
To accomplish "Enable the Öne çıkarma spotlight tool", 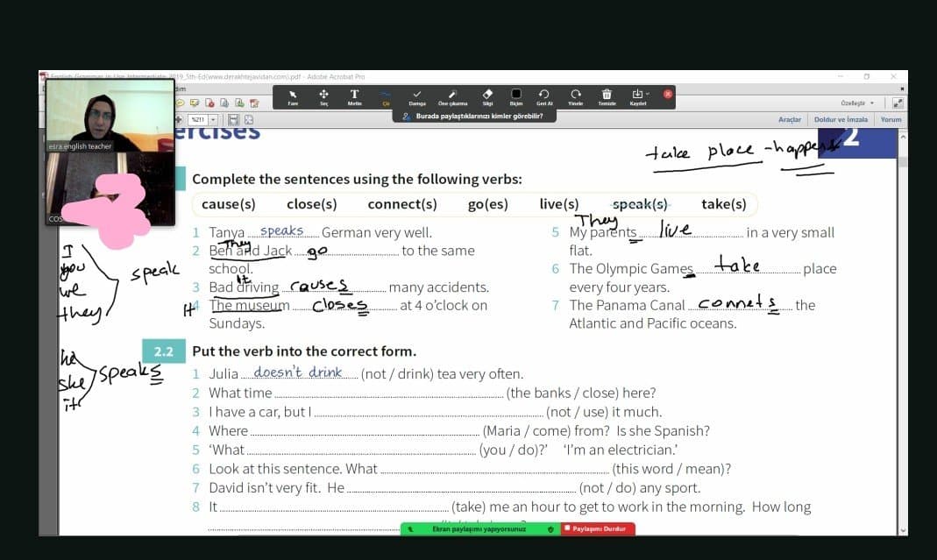I will [x=452, y=96].
